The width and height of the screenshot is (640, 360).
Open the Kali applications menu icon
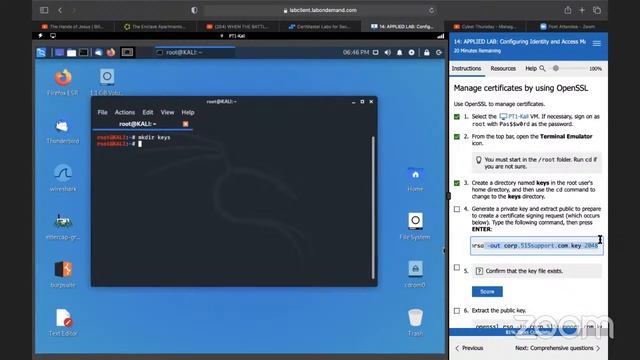coord(41,52)
